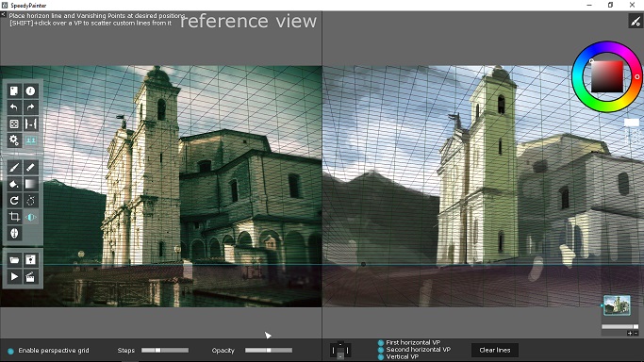The height and width of the screenshot is (362, 644).
Task: Click the Opacity slider
Action: click(x=269, y=350)
